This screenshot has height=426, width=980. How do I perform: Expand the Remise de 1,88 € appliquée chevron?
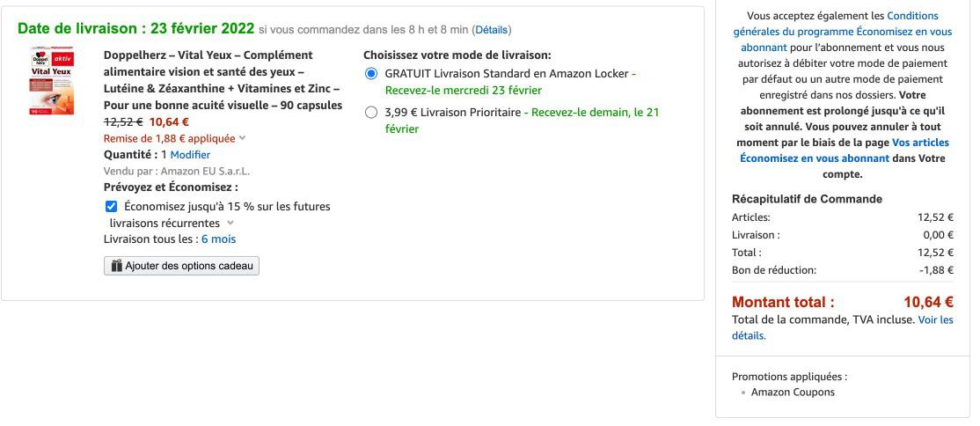click(243, 138)
